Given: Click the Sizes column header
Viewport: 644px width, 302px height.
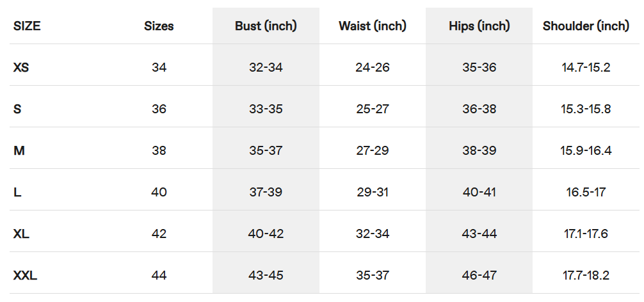Looking at the screenshot, I should 159,26.
